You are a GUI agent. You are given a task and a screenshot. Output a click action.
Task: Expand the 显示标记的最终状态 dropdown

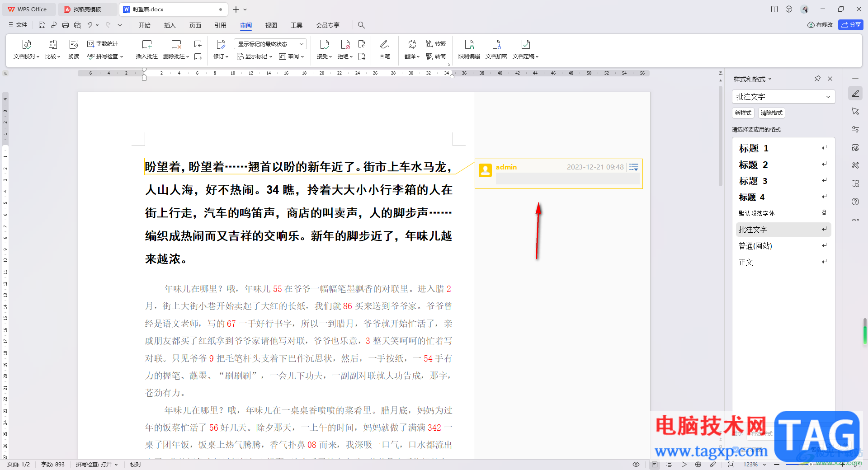302,44
